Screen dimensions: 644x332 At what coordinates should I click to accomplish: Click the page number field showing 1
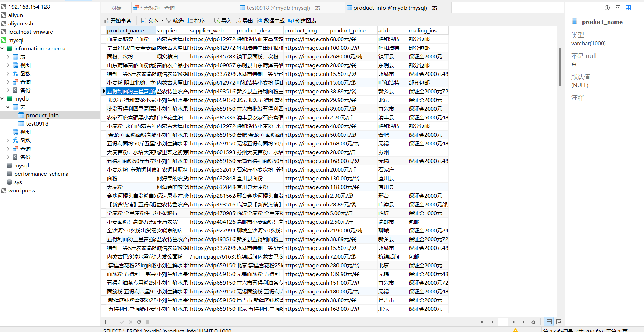tap(503, 322)
